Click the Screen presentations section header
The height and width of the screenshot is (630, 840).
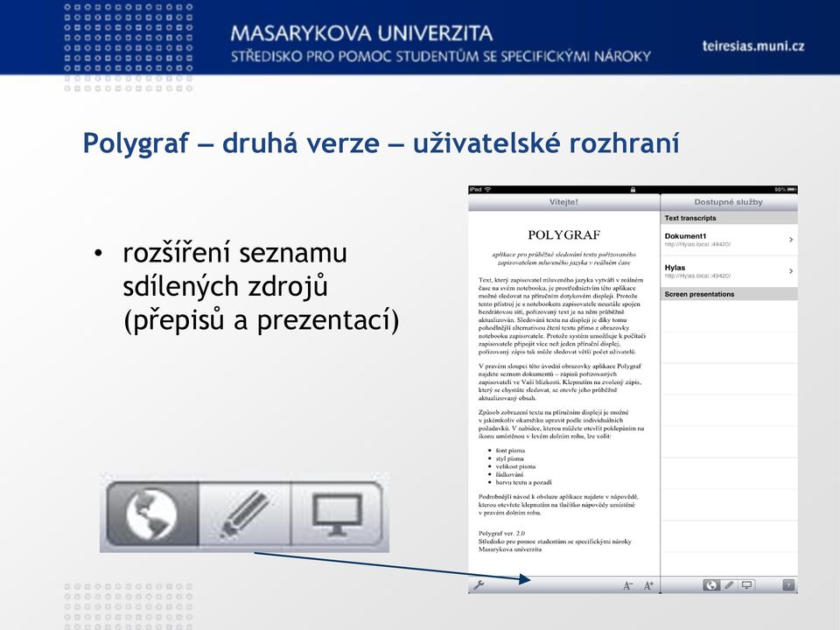click(x=729, y=294)
